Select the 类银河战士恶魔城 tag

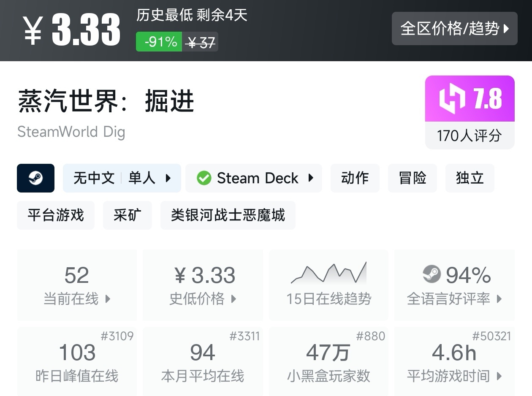(x=228, y=215)
